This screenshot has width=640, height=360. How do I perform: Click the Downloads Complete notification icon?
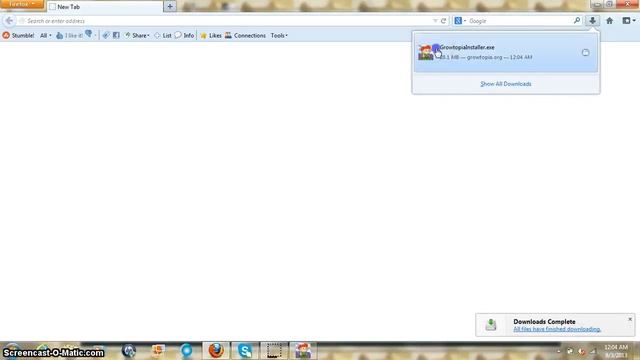coord(491,324)
